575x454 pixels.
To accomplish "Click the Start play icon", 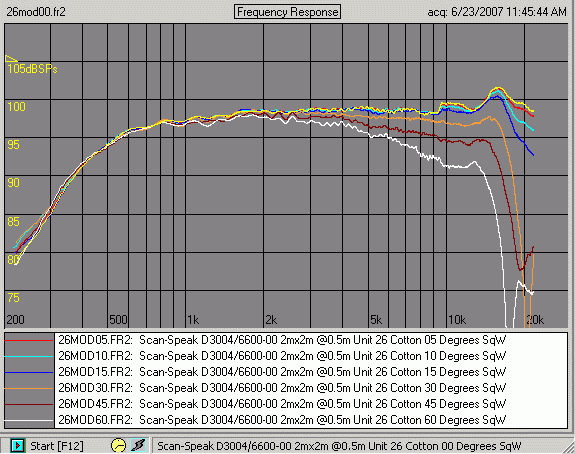I will point(17,446).
